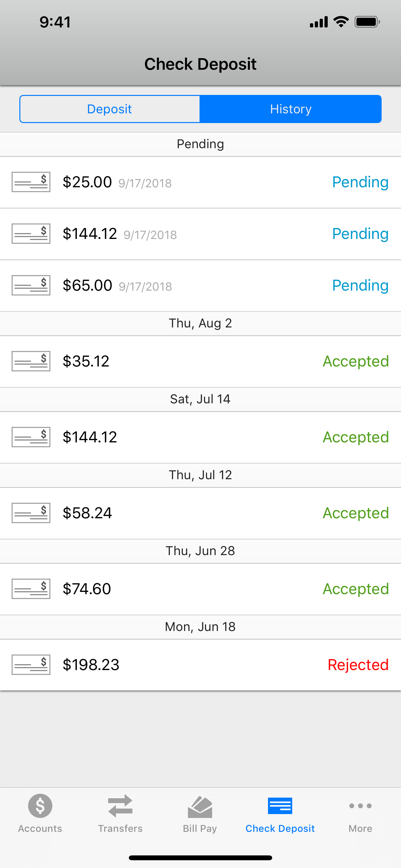Open the $144.12 pending deposit from 9/17/2018
This screenshot has height=868, width=401.
tap(200, 234)
